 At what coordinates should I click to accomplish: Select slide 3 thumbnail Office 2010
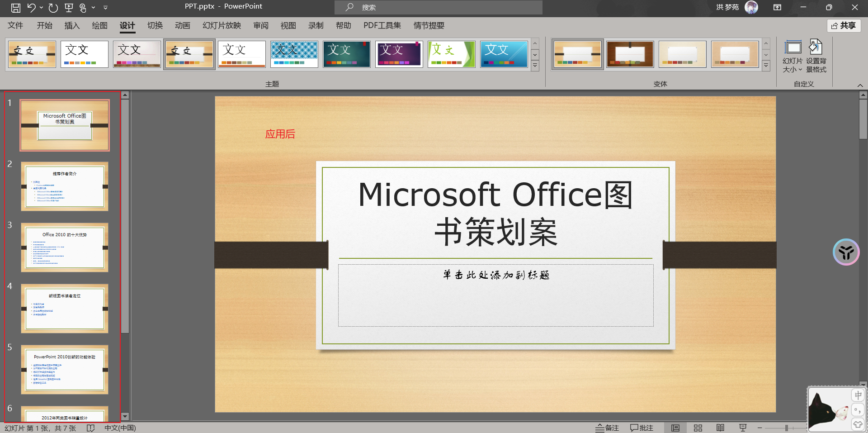tap(65, 247)
